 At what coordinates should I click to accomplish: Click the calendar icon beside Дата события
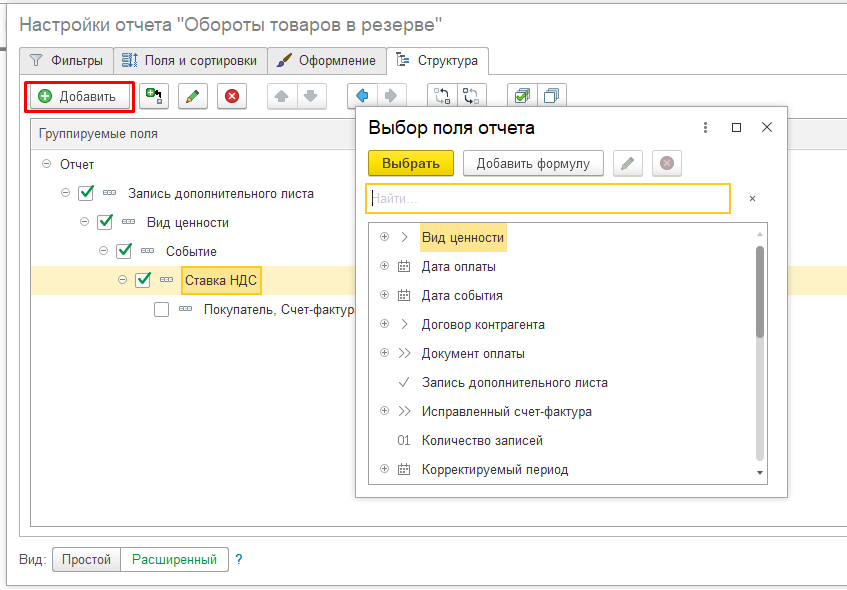pos(404,295)
